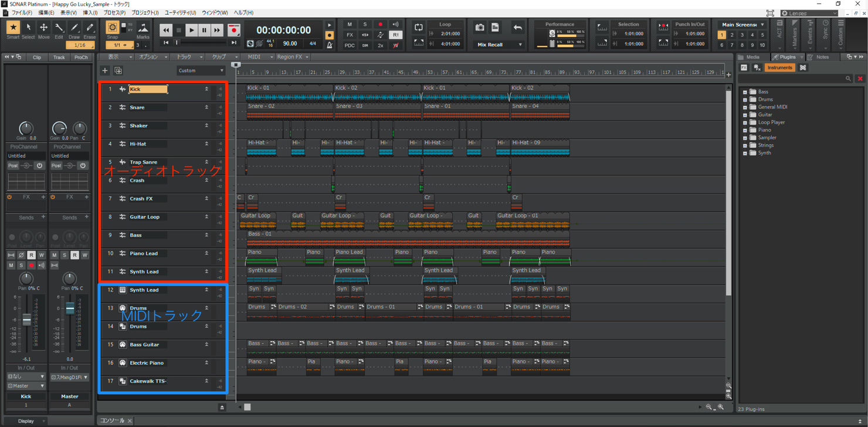Expand the Drums folder in browser
The image size is (868, 427).
click(x=745, y=100)
